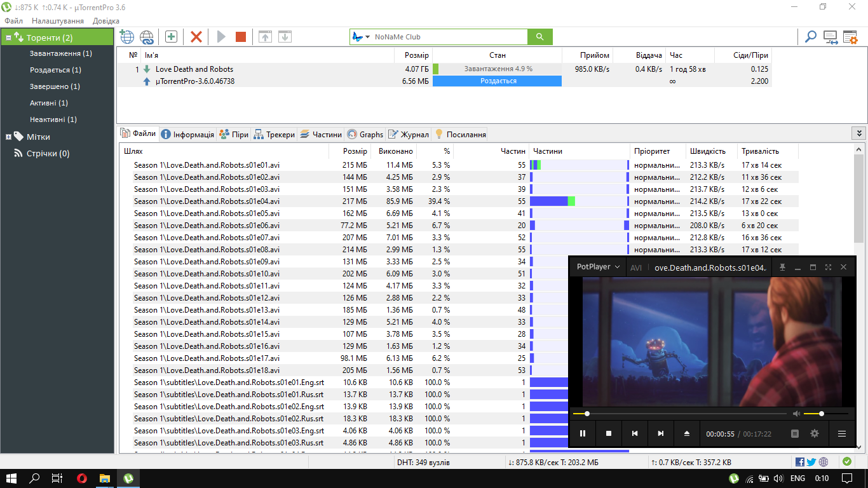Switch to the Інформація tab
Image resolution: width=868 pixels, height=488 pixels.
187,134
